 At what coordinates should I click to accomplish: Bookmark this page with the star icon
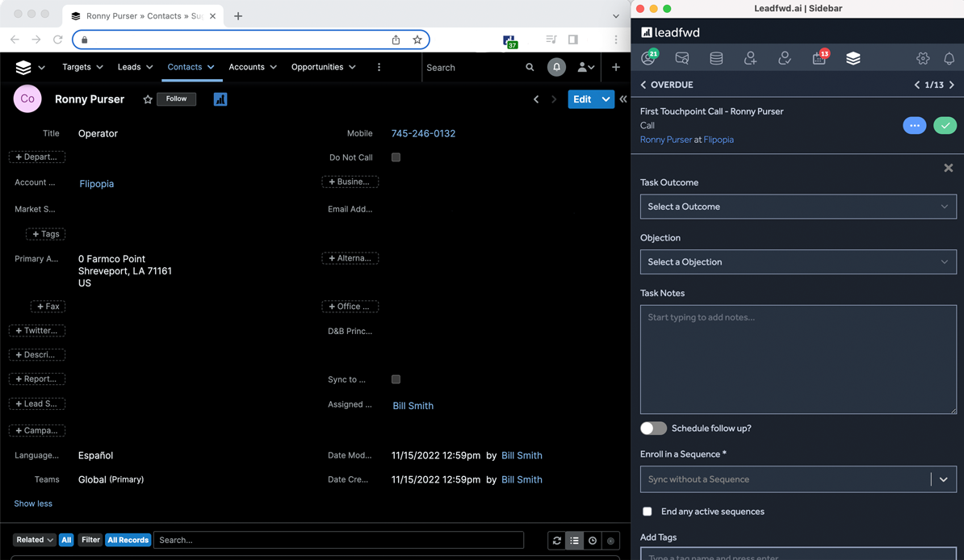pos(417,40)
